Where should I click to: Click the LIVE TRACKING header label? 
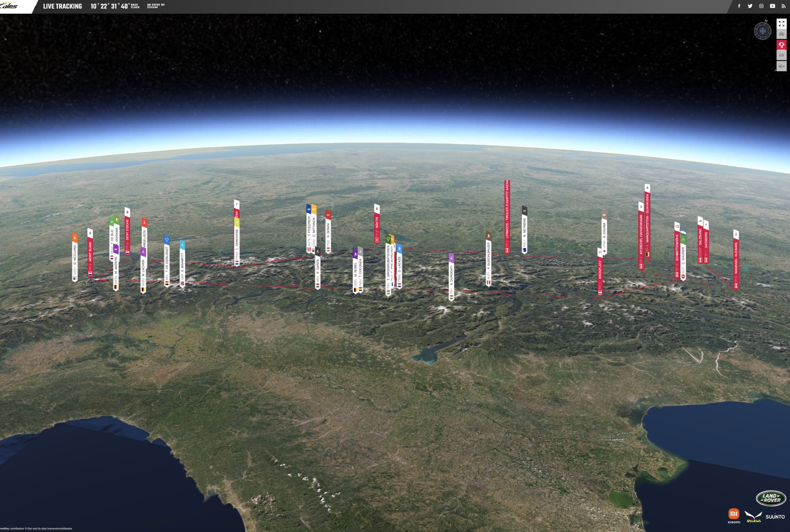(x=62, y=6)
